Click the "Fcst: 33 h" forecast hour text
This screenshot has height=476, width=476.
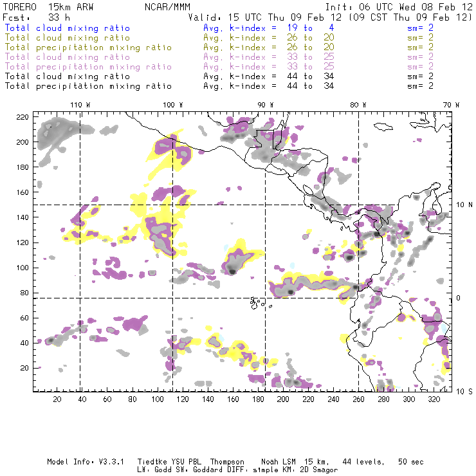click(x=37, y=17)
